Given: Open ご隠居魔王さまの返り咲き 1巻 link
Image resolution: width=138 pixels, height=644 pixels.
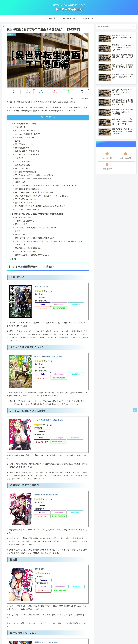Looking at the screenshot, I should point(46,494).
